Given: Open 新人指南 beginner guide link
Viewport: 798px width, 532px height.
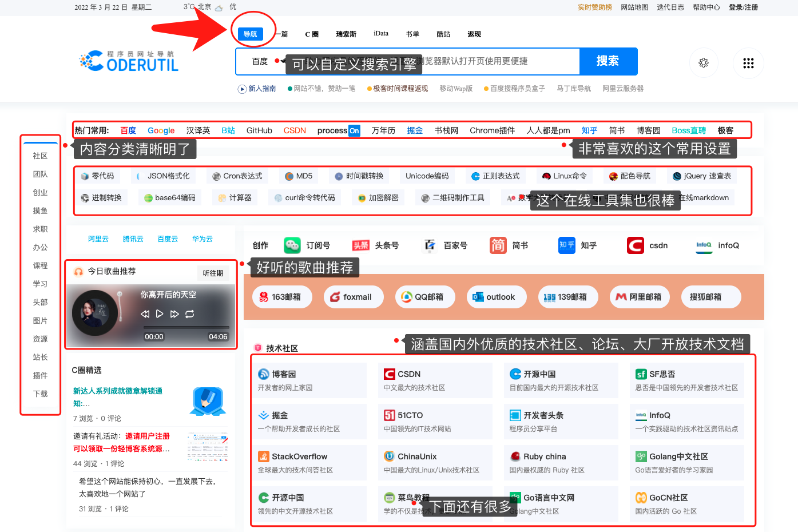Looking at the screenshot, I should pos(257,89).
